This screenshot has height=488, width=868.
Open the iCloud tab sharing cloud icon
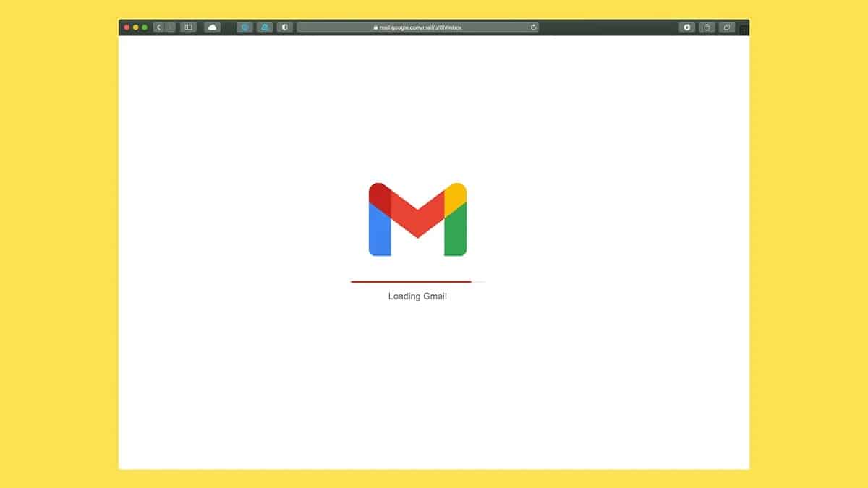pos(212,27)
